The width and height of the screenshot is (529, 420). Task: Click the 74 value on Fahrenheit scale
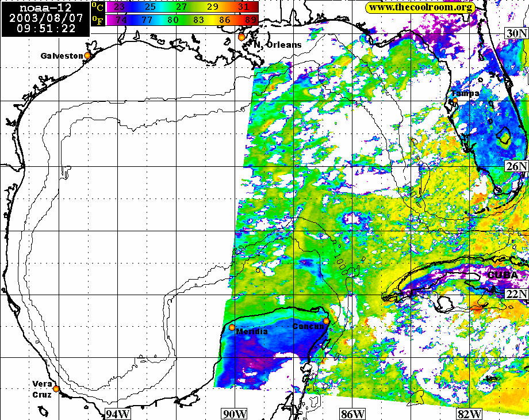pos(121,20)
